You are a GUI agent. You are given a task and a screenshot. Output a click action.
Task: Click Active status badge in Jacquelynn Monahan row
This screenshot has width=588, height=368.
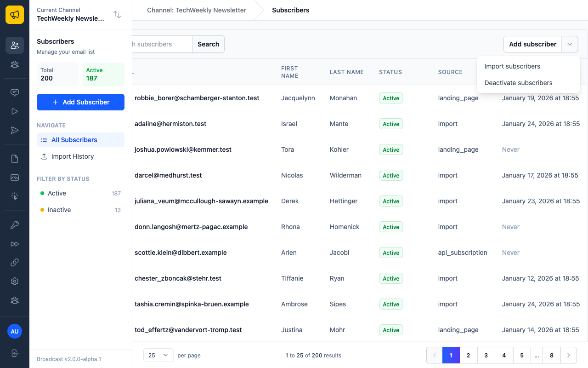[x=391, y=98]
